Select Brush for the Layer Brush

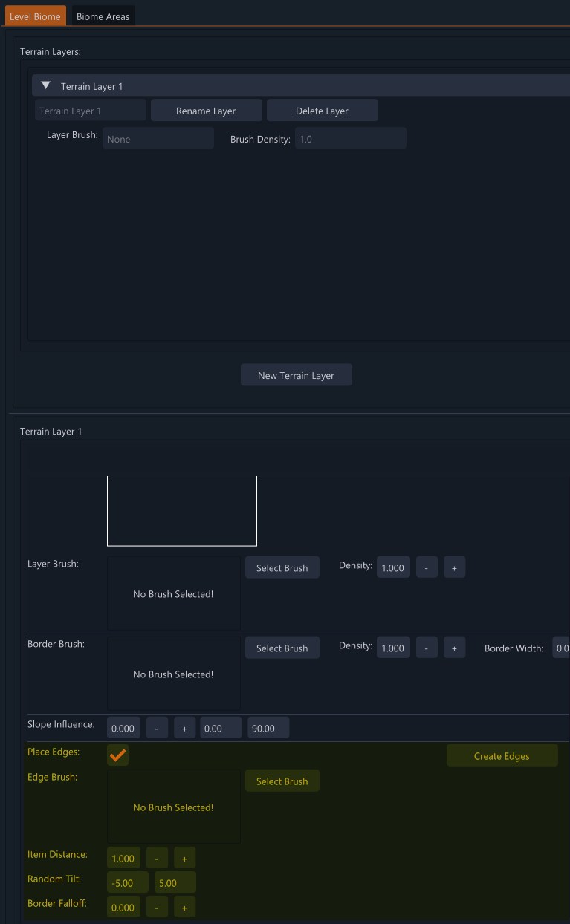(x=282, y=567)
